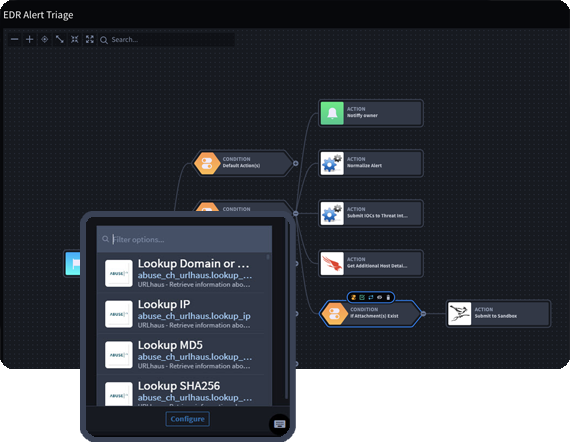This screenshot has height=442, width=570.
Task: Click the diagonal arrow layout icon
Action: pyautogui.click(x=60, y=39)
